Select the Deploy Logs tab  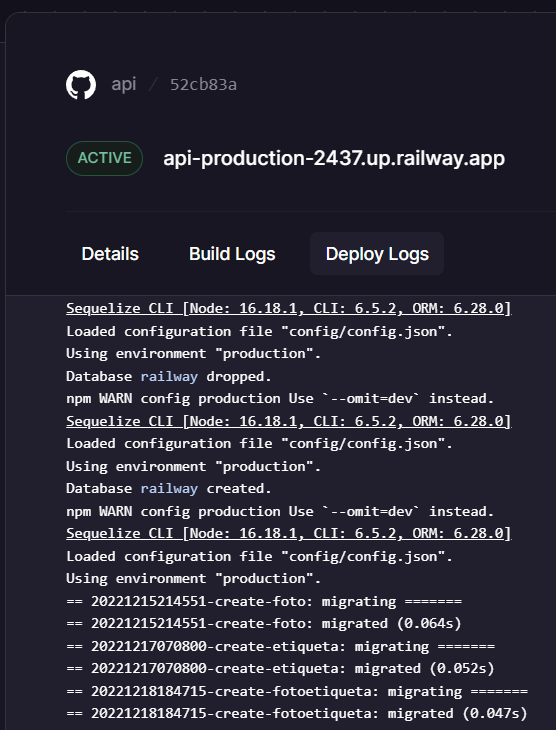(x=377, y=254)
